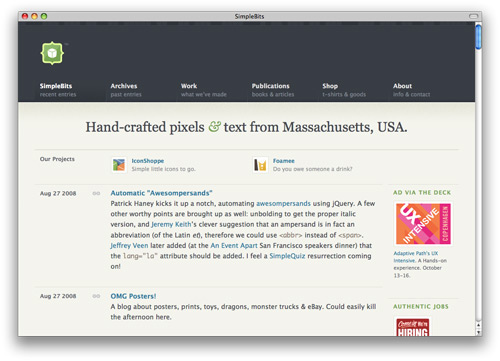Open the SimpleQuiz link
The height and width of the screenshot is (361, 500).
point(287,256)
